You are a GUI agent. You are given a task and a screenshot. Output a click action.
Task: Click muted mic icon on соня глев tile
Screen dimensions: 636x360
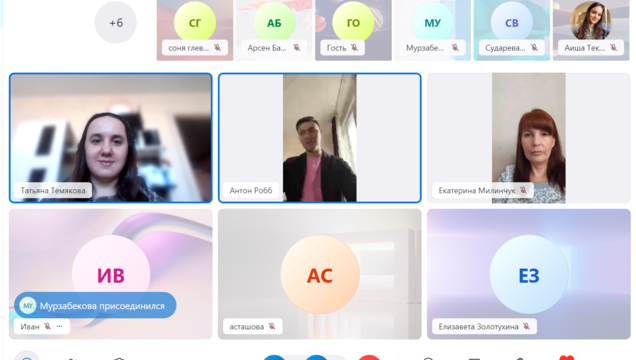pos(218,48)
